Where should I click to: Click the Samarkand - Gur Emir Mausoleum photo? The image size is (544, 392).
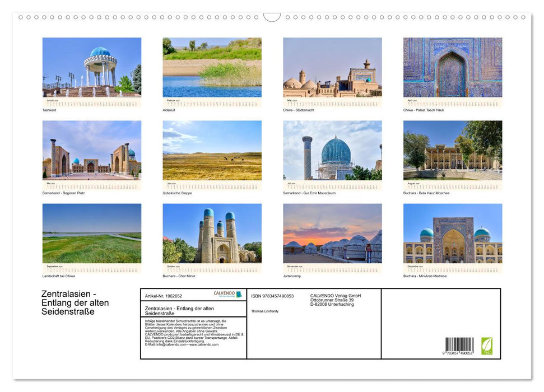(332, 150)
